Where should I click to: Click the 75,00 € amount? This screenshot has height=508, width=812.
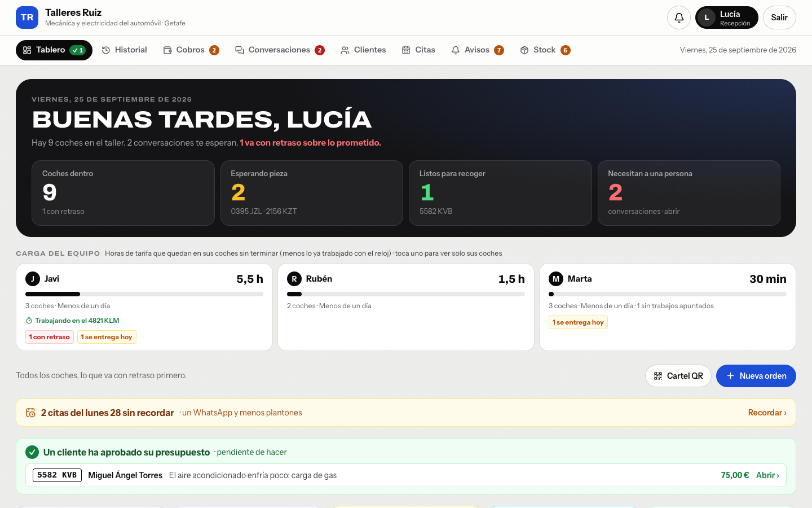(735, 475)
